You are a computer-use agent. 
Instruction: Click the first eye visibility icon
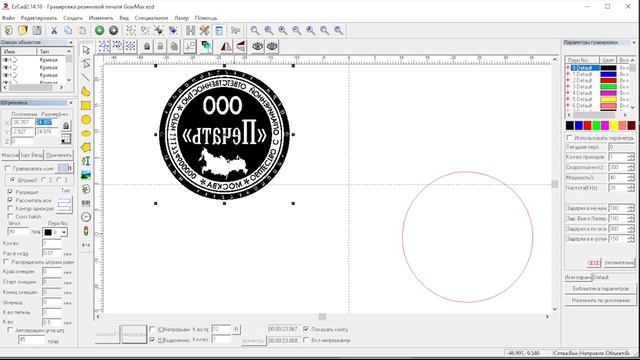click(x=258, y=47)
